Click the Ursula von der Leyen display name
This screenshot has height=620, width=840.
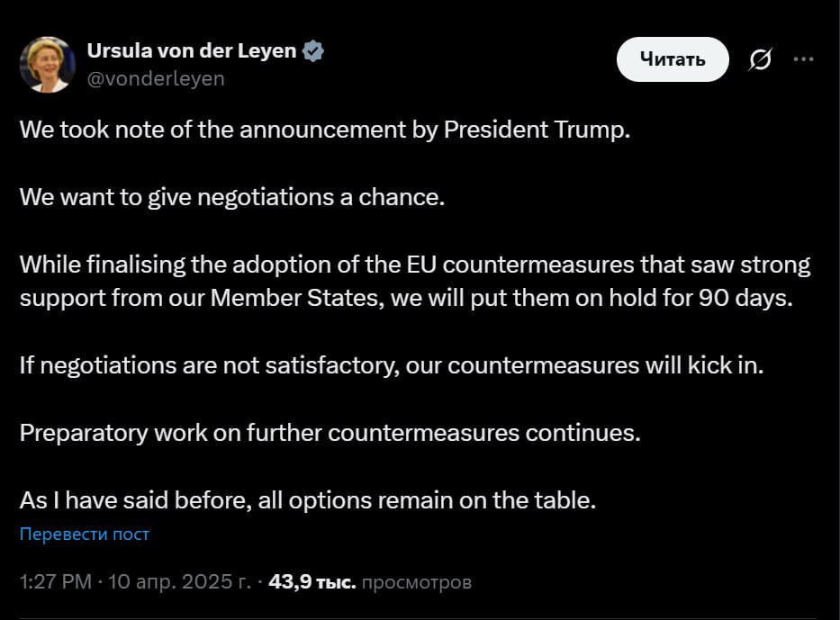pyautogui.click(x=191, y=51)
